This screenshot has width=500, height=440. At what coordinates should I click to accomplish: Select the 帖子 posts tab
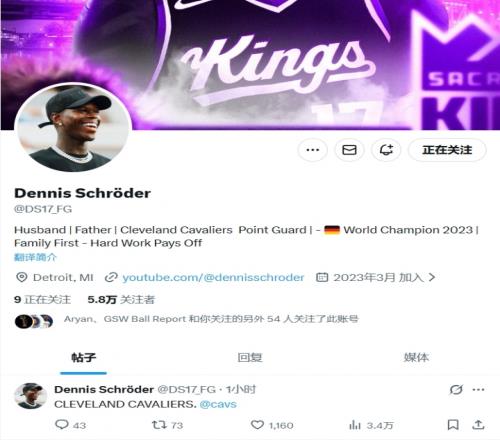click(83, 358)
